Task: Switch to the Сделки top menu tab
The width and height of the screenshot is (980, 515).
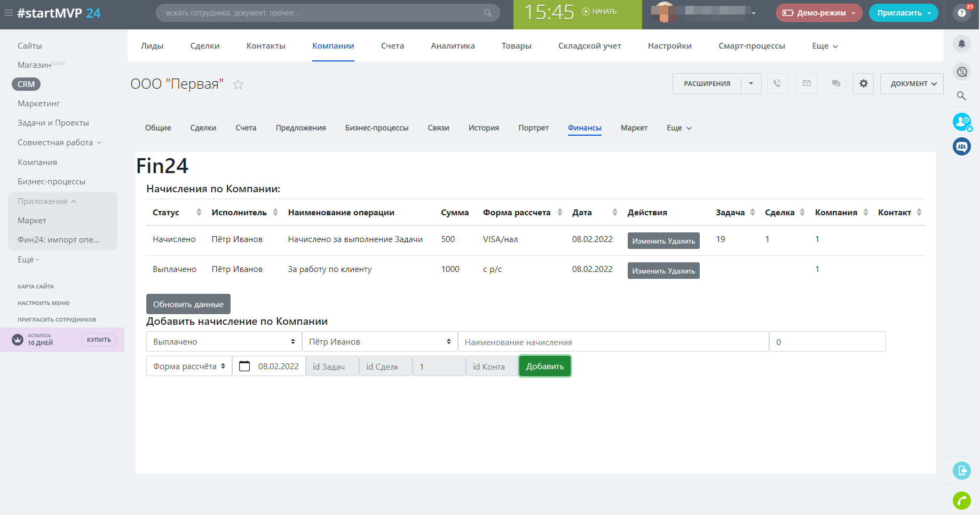Action: [205, 46]
